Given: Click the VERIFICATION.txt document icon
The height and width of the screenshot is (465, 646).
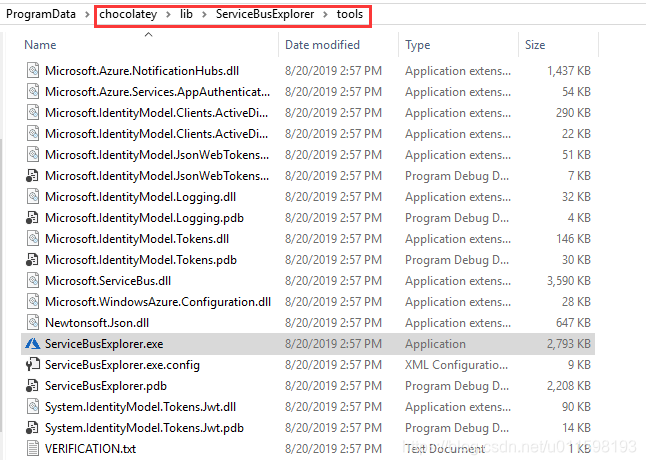Looking at the screenshot, I should (x=33, y=449).
